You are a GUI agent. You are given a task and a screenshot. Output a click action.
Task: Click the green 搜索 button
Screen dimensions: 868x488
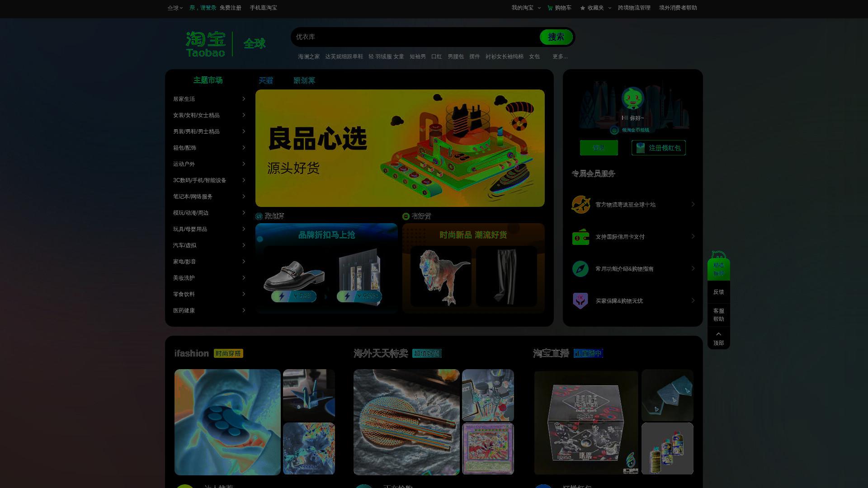click(556, 37)
